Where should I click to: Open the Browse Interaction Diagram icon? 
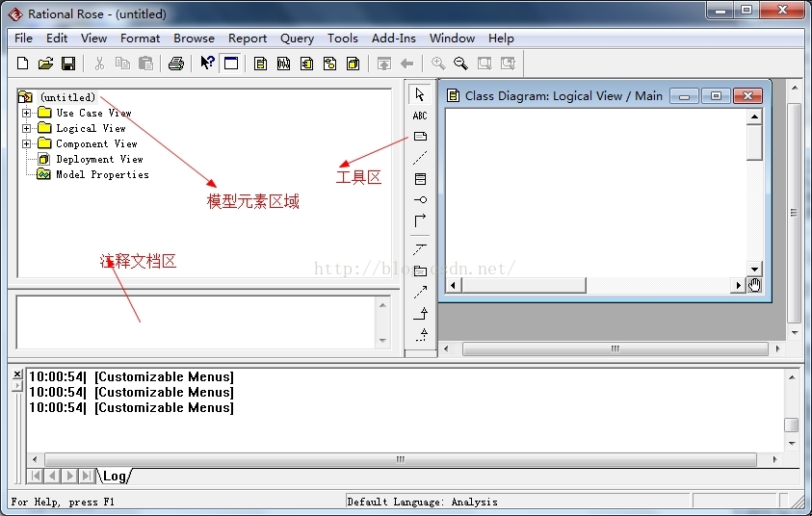[284, 64]
